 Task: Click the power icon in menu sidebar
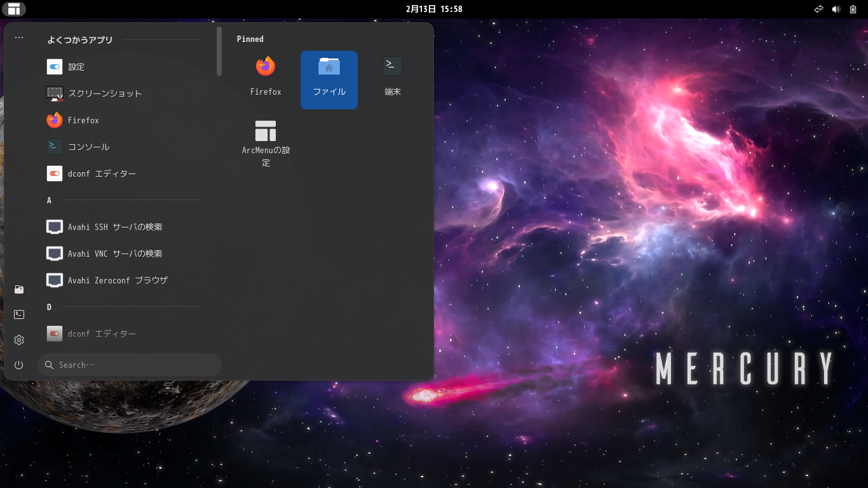pyautogui.click(x=19, y=365)
